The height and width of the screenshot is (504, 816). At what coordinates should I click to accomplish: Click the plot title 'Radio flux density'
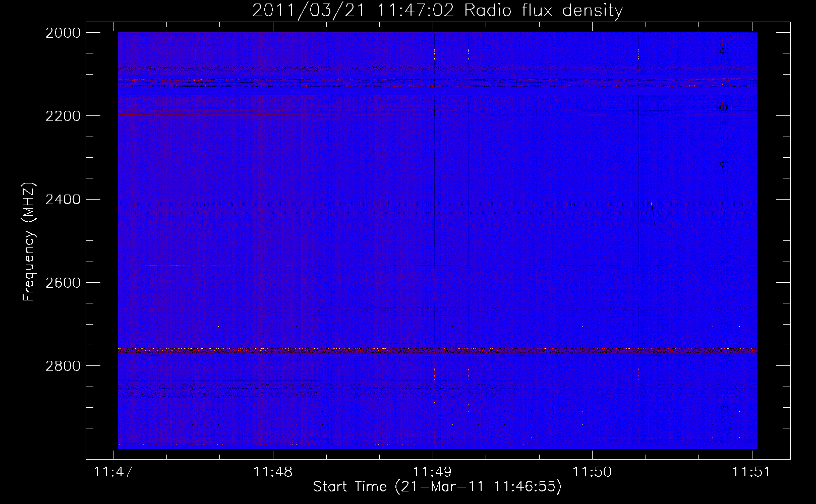click(x=543, y=11)
